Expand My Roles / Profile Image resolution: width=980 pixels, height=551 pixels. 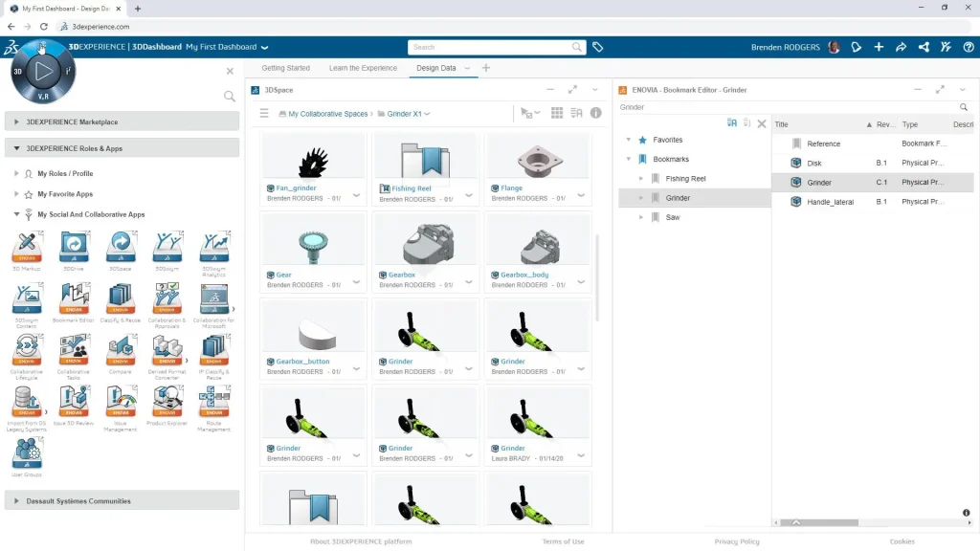click(x=16, y=173)
